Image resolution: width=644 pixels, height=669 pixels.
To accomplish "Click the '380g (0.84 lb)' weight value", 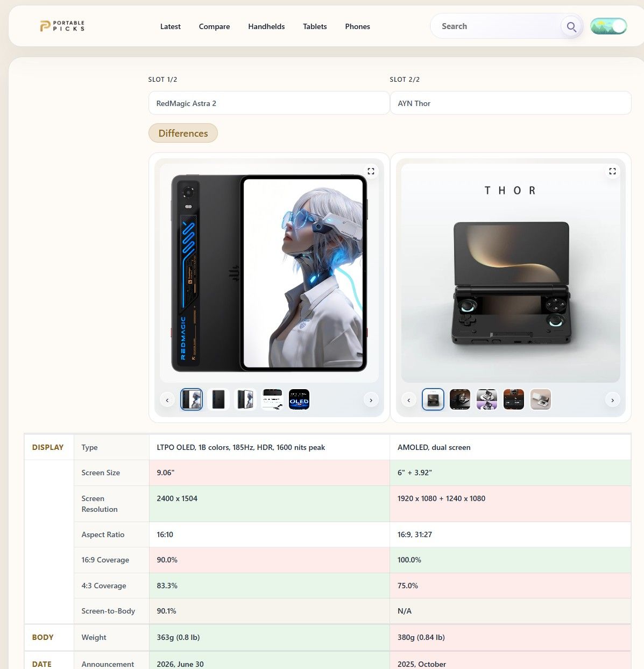I will (421, 637).
